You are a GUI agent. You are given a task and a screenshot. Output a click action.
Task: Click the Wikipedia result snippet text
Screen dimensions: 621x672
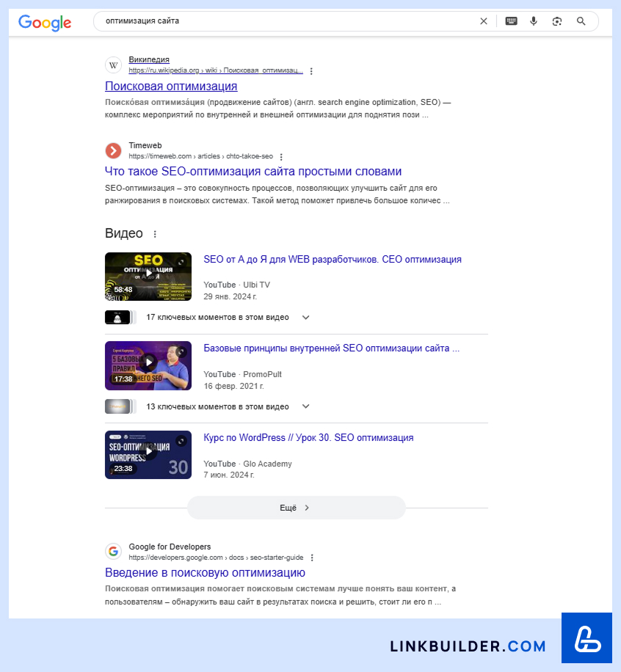pos(278,109)
